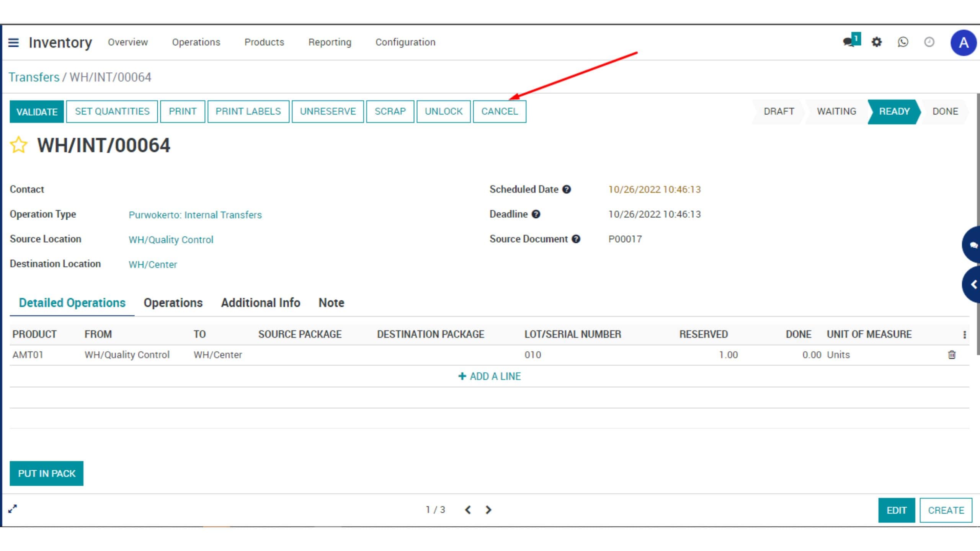Select the Waiting status stage

click(x=836, y=111)
